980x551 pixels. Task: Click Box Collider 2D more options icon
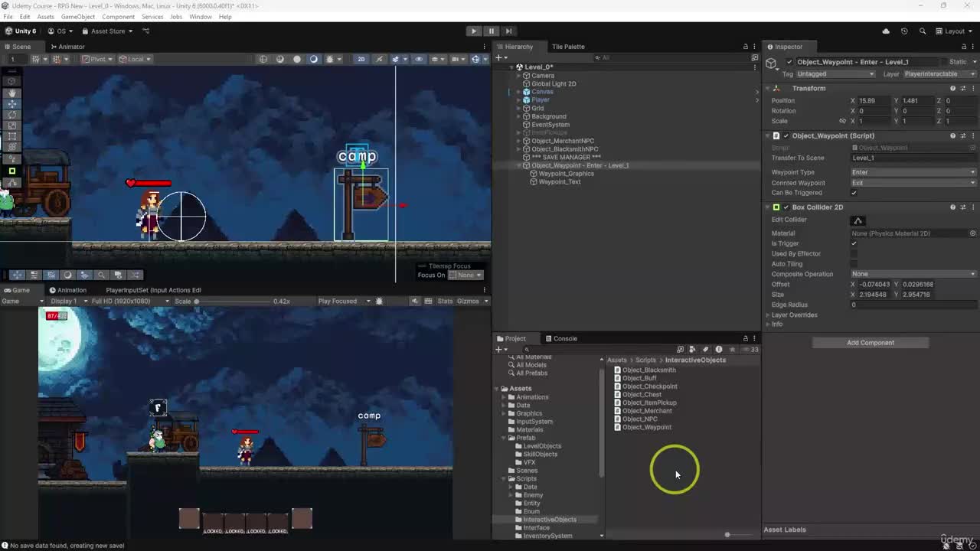(972, 207)
